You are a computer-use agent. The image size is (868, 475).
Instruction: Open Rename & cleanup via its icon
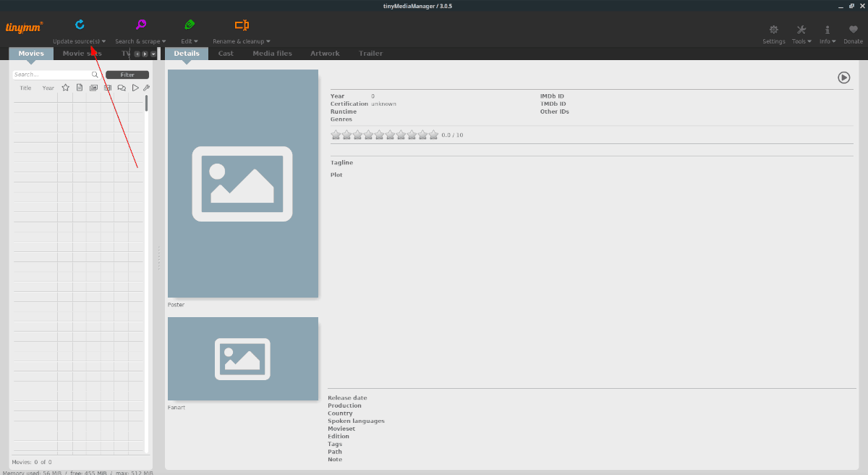click(241, 24)
